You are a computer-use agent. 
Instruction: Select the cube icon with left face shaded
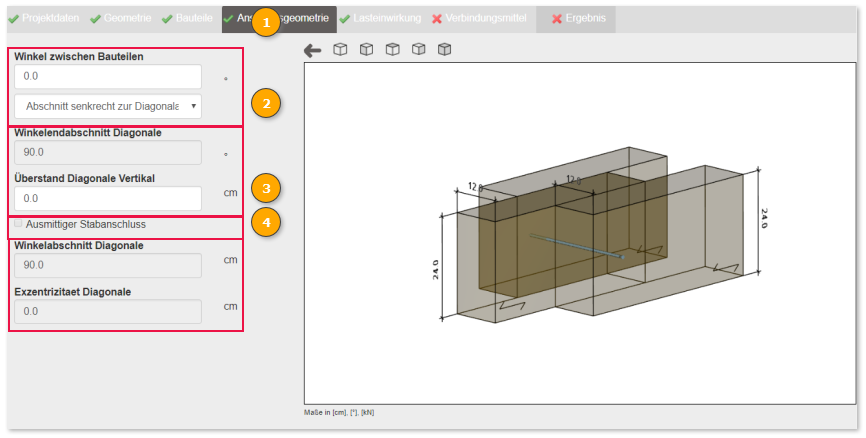(x=366, y=49)
